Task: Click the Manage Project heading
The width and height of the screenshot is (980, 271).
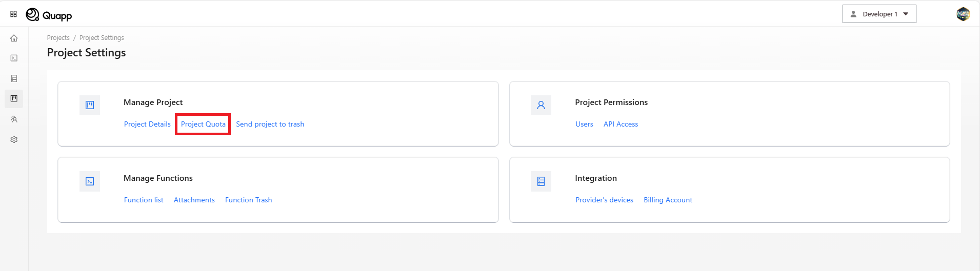Action: pos(153,102)
